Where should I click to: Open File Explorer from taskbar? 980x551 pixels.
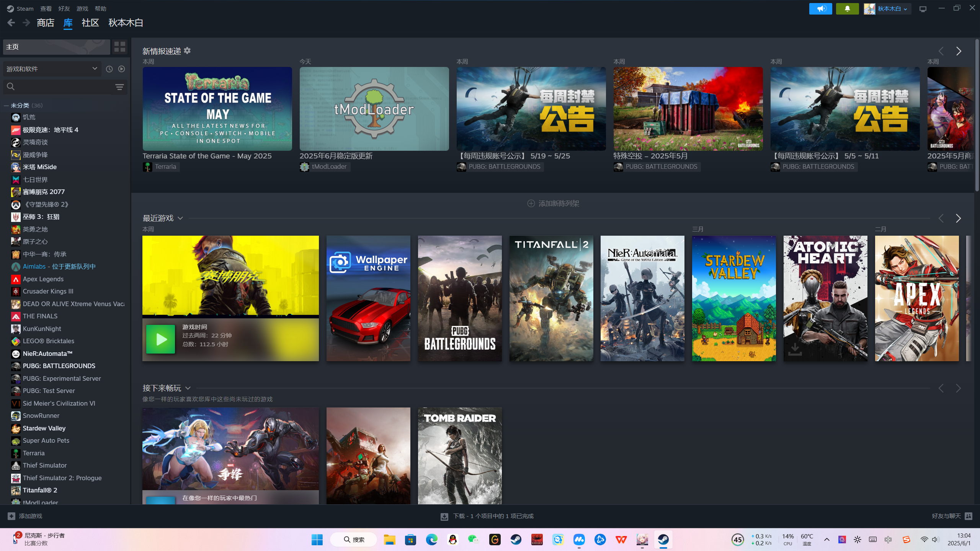(x=390, y=540)
